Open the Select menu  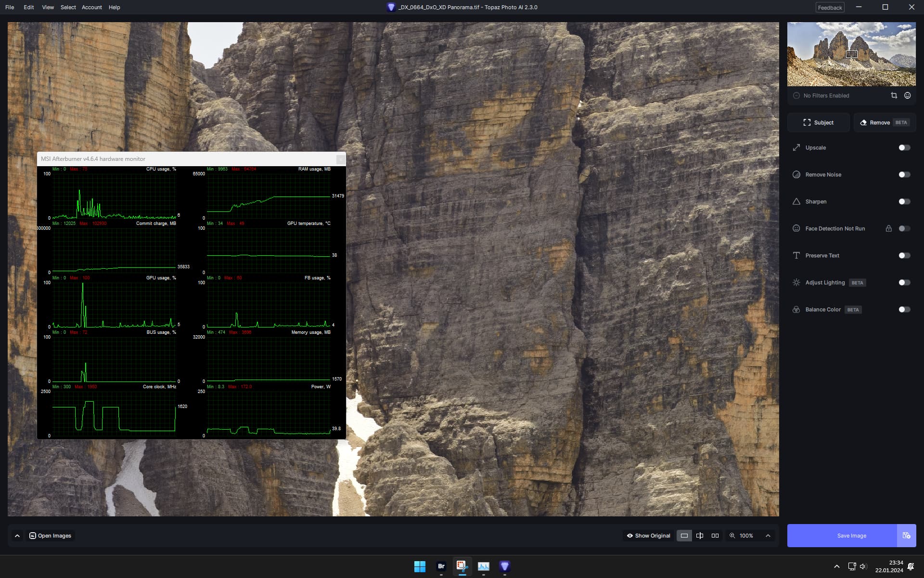[68, 7]
